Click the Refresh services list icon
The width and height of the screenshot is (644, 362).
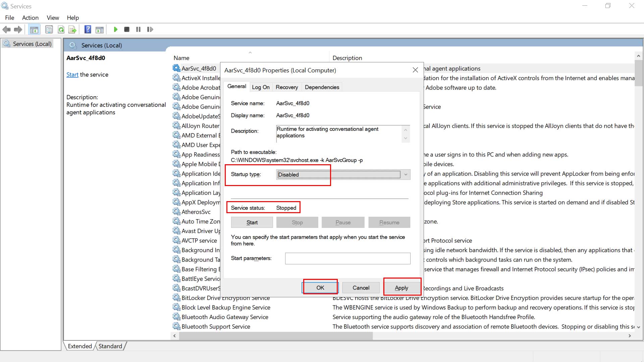(61, 29)
